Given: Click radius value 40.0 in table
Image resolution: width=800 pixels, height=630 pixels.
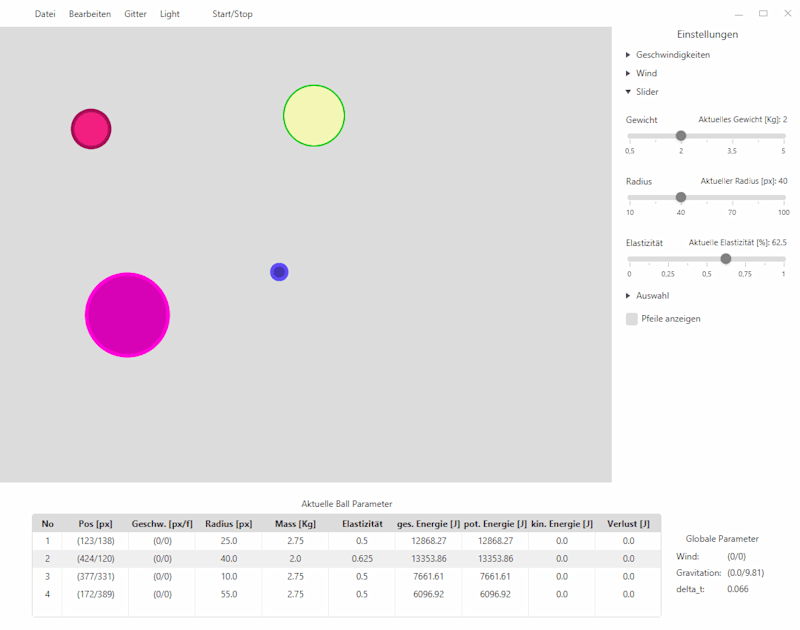Looking at the screenshot, I should pos(229,559).
